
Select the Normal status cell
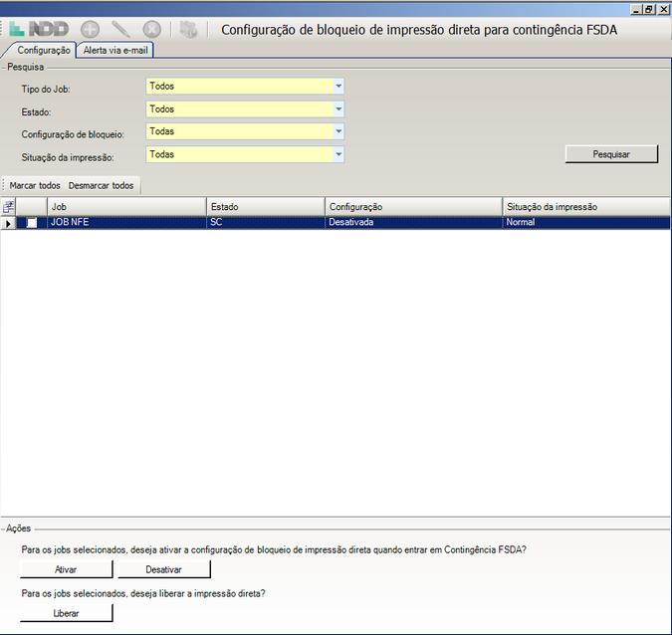coord(585,222)
